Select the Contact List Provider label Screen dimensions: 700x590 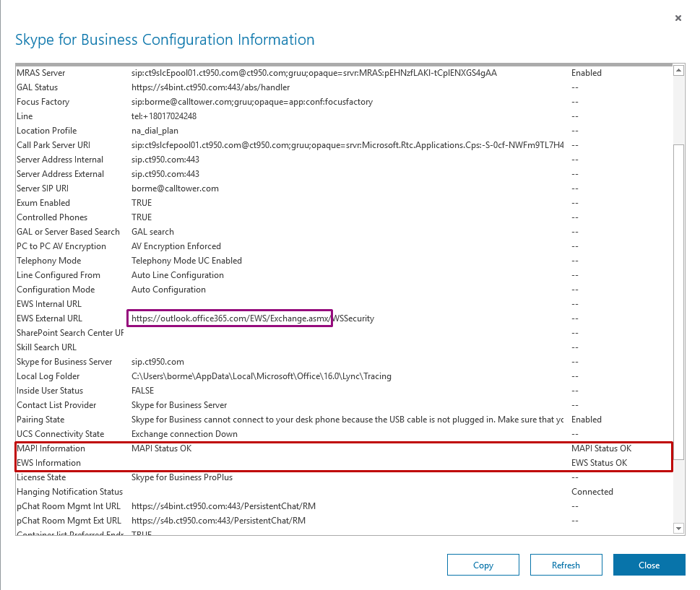pos(56,405)
